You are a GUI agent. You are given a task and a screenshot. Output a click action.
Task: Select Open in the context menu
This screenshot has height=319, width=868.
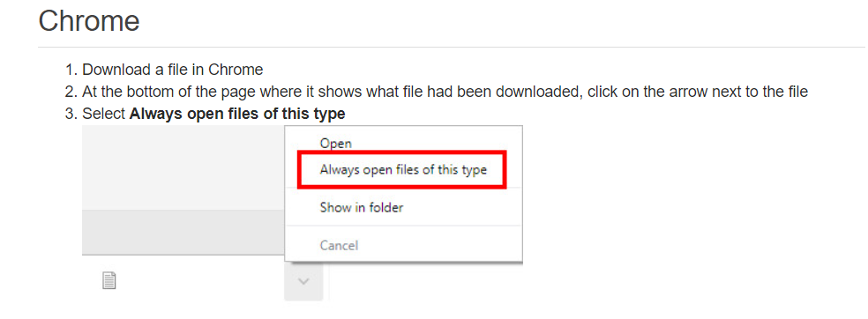pyautogui.click(x=335, y=143)
